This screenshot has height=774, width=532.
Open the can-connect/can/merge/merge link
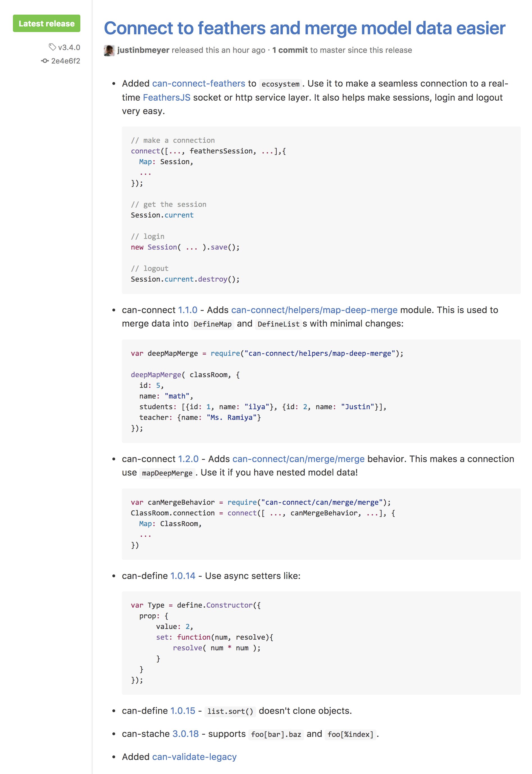[x=298, y=459]
